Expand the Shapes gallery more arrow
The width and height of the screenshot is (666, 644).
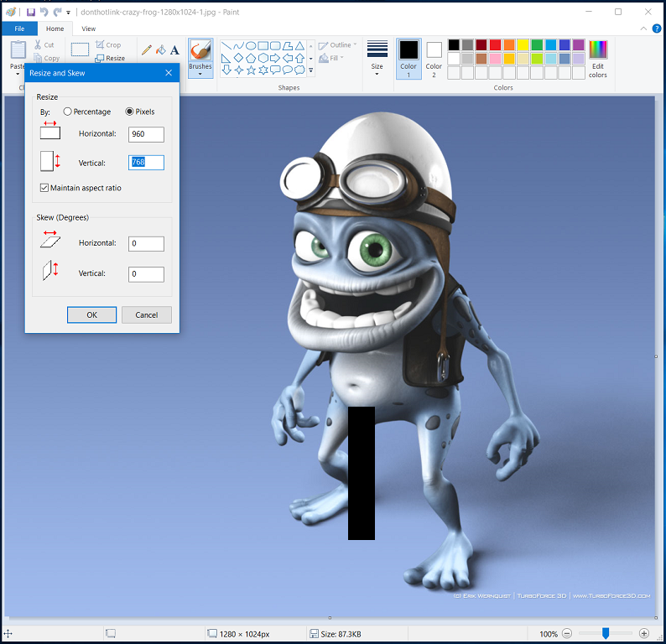311,70
